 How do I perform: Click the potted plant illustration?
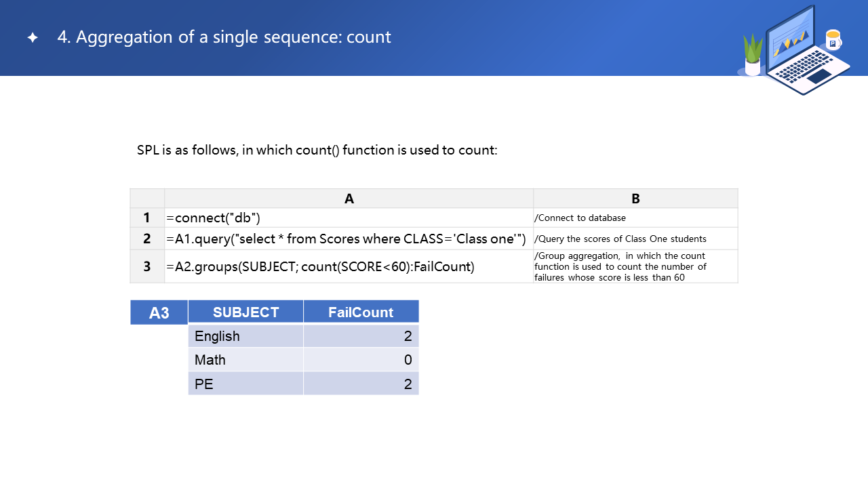753,56
